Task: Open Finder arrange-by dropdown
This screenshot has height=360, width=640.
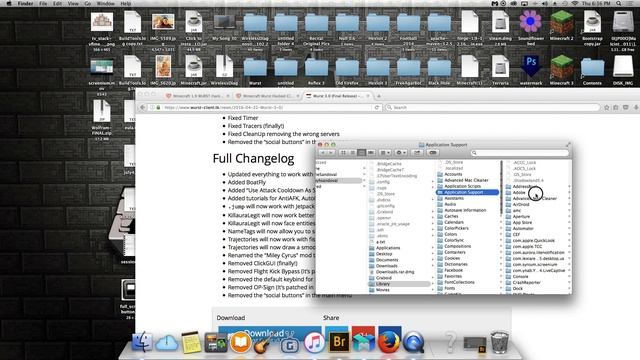Action: pos(385,153)
